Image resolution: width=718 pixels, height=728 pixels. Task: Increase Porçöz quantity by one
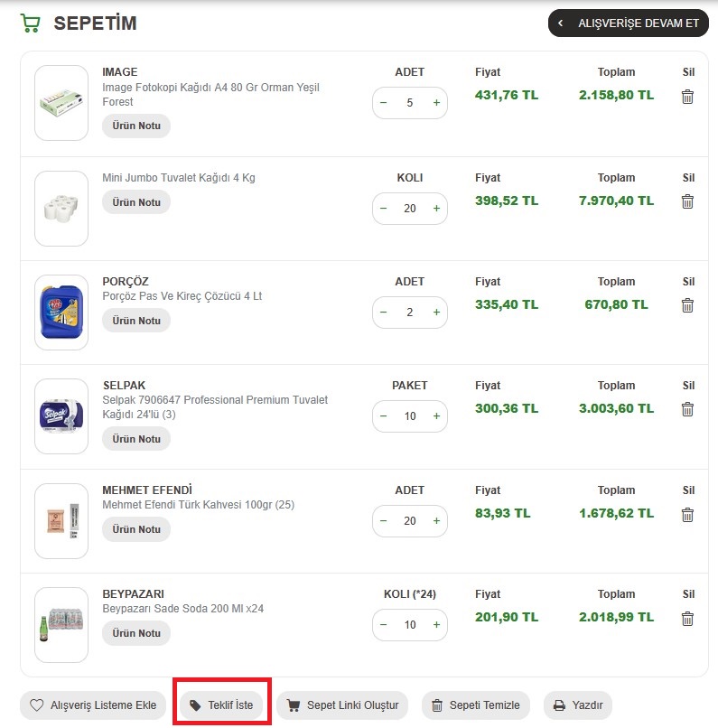coord(436,313)
